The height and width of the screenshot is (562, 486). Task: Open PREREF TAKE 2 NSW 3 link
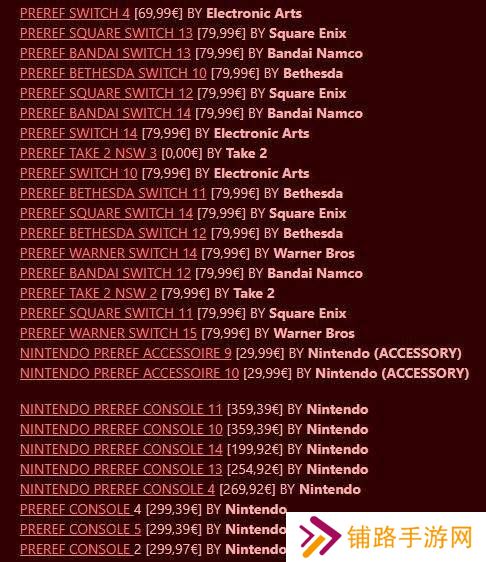[x=89, y=153]
